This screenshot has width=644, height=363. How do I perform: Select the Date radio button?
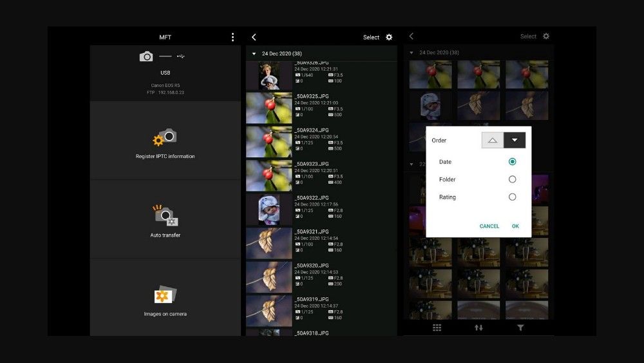tap(512, 162)
